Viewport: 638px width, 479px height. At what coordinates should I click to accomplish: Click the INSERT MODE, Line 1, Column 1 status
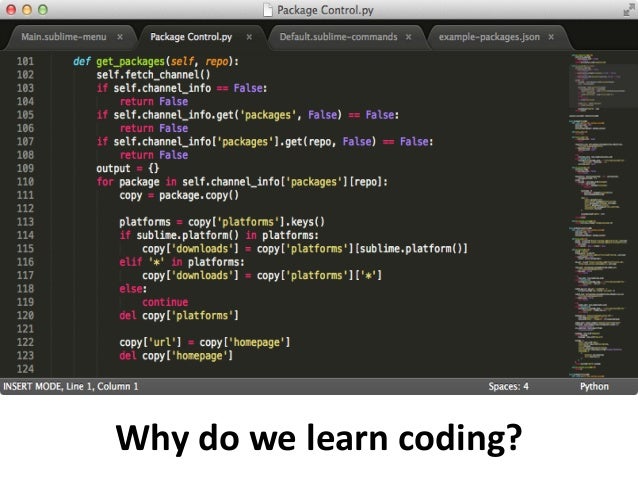pyautogui.click(x=71, y=386)
